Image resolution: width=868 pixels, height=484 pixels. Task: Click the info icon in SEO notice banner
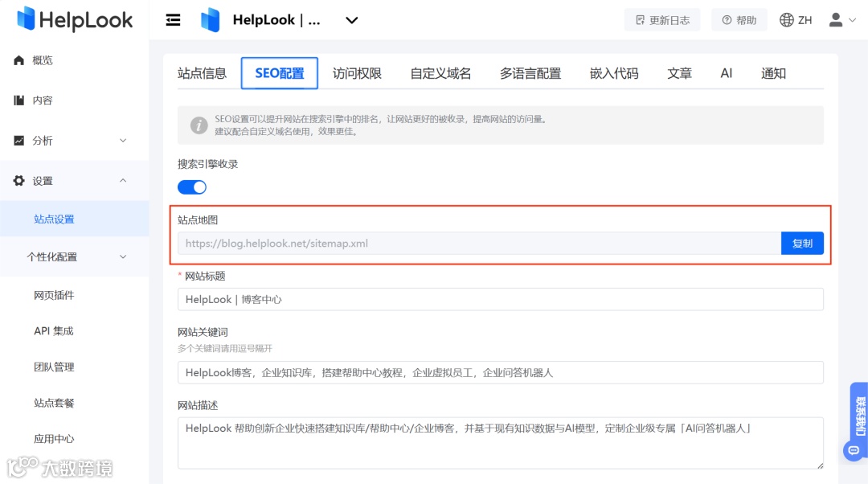pos(199,125)
